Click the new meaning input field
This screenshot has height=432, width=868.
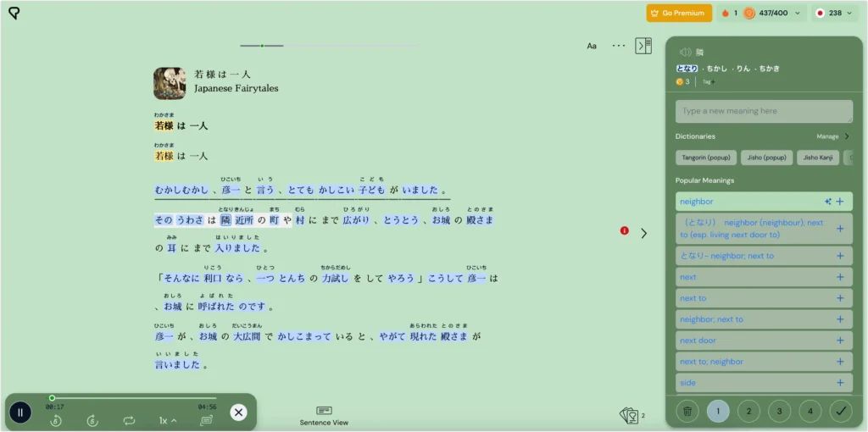tap(764, 111)
